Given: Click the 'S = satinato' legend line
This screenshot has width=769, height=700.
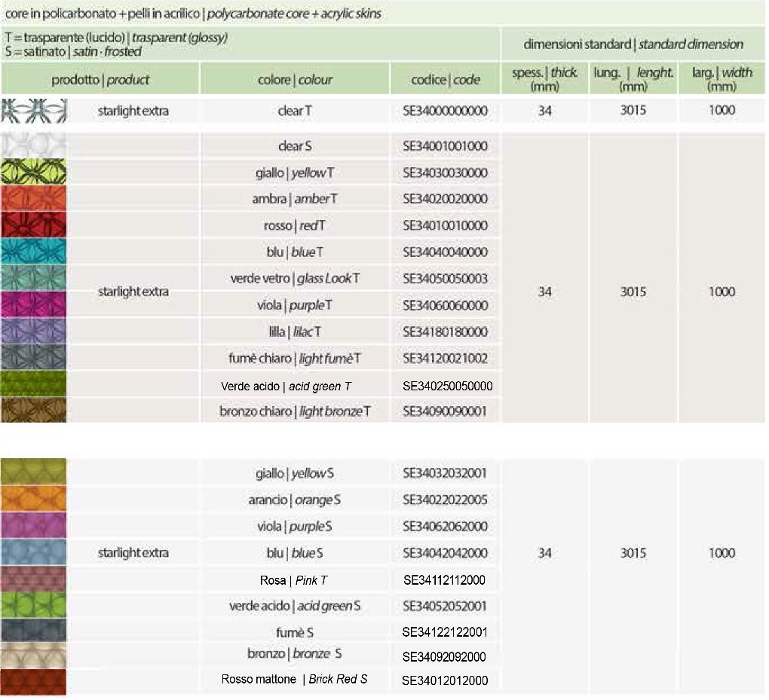Looking at the screenshot, I should coord(73,51).
